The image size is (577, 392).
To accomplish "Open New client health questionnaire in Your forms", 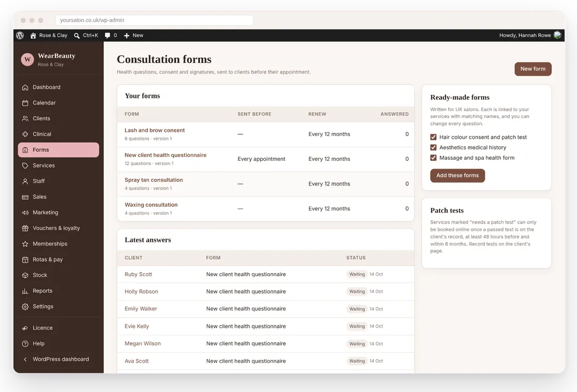I will pyautogui.click(x=165, y=155).
